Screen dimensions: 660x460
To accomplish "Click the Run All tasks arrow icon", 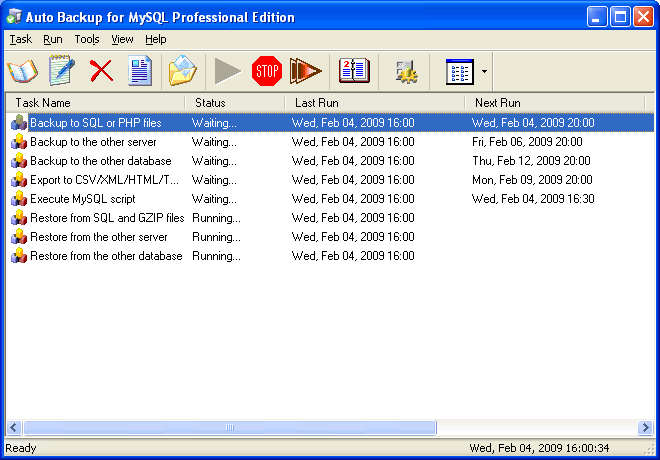I will 306,71.
